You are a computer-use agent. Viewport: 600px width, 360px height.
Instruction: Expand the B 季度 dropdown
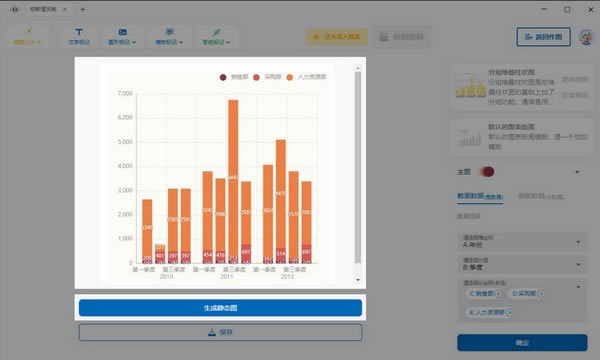pos(522,264)
